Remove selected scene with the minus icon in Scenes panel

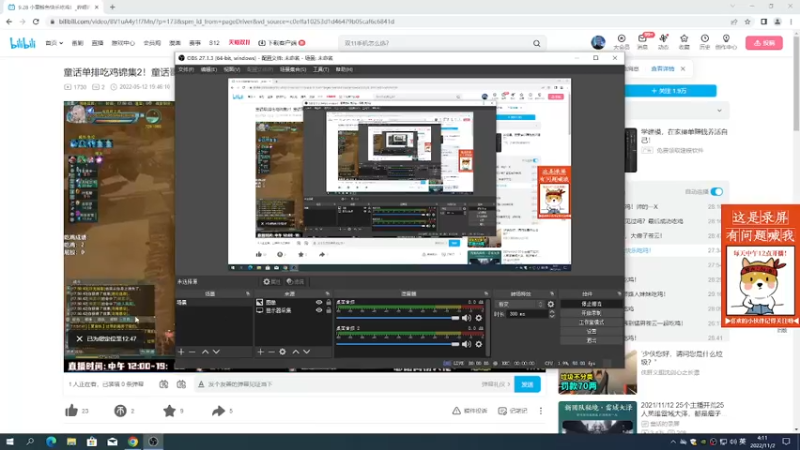192,352
